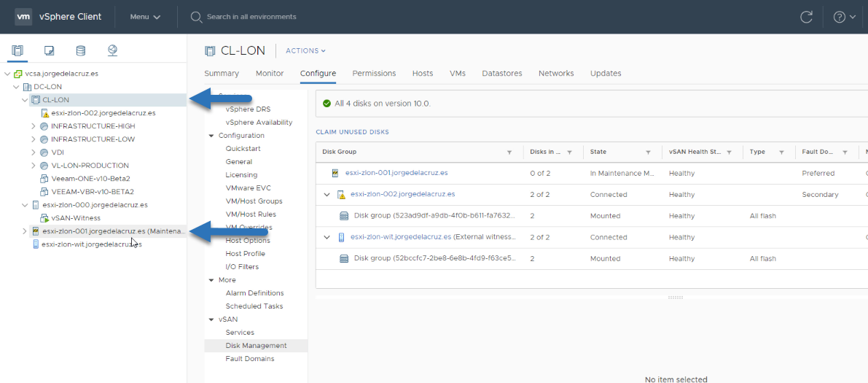
Task: Click CLAIM UNUSED DISKS link
Action: pyautogui.click(x=352, y=132)
